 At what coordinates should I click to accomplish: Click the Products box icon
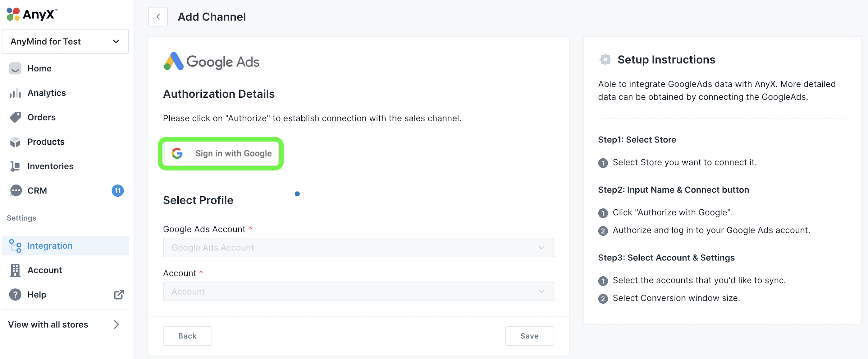pyautogui.click(x=15, y=142)
